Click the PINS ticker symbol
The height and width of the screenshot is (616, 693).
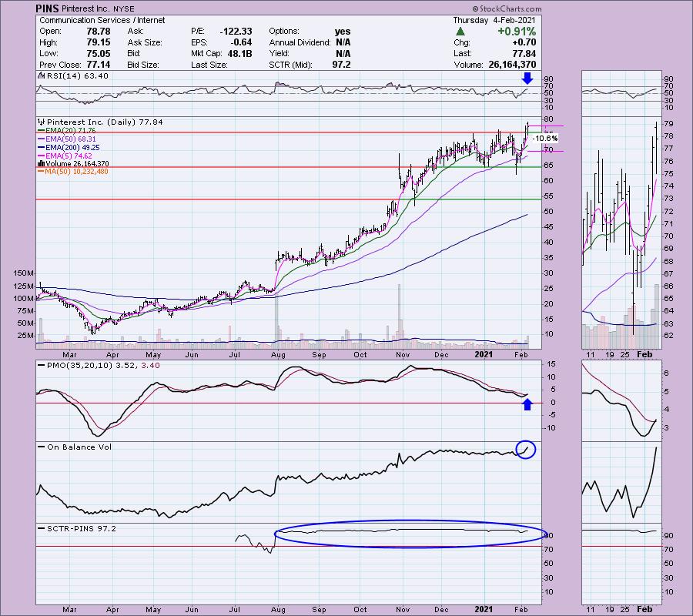pos(49,8)
